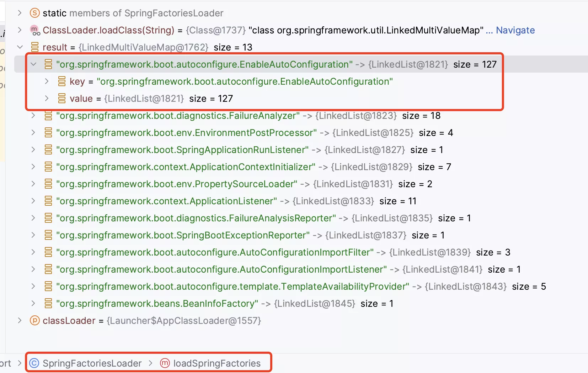Select the classLoader = {Launcher$AppClassLoader@1557} row
The width and height of the screenshot is (588, 373).
[x=152, y=321]
